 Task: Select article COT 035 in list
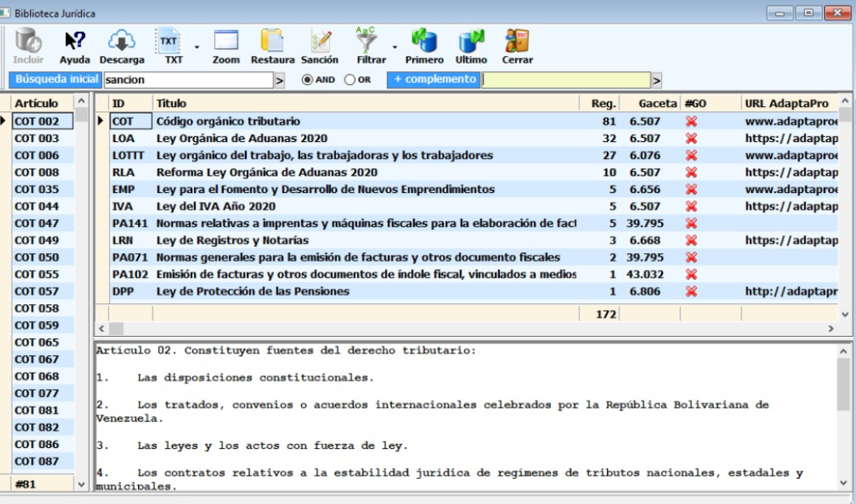pyautogui.click(x=37, y=189)
